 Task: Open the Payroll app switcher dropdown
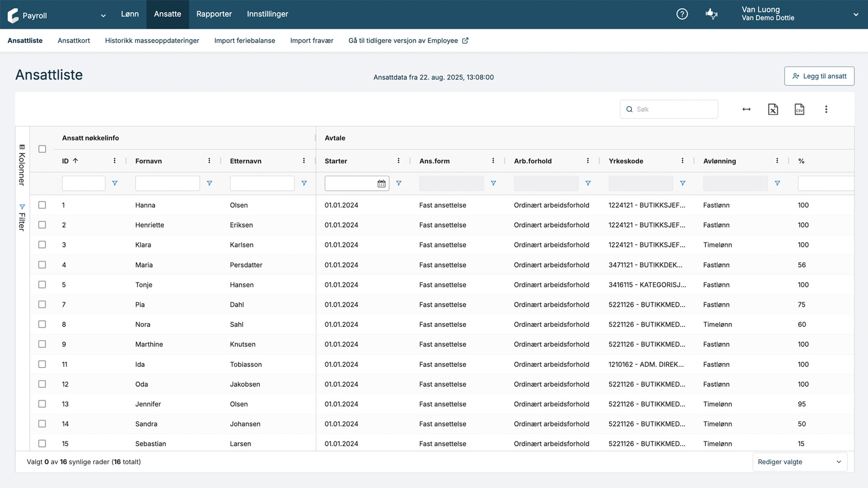(103, 16)
